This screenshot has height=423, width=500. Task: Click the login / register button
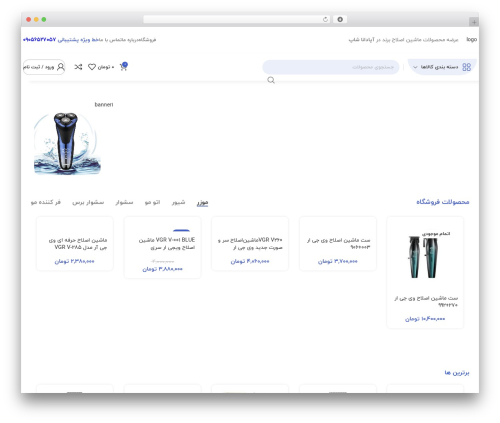tap(44, 67)
